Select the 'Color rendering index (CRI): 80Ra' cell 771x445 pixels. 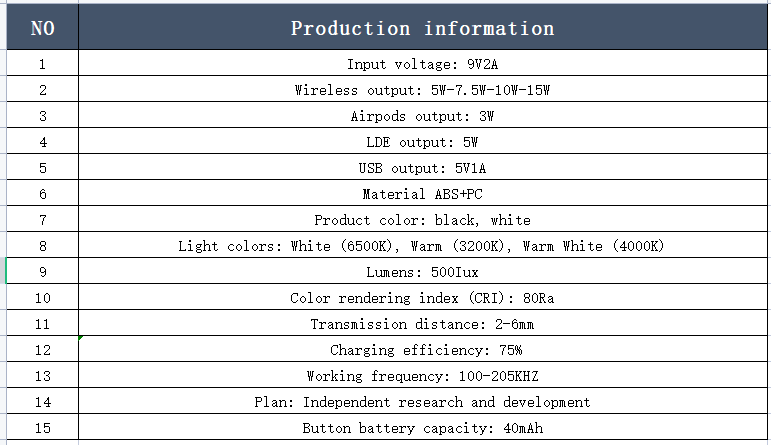423,297
